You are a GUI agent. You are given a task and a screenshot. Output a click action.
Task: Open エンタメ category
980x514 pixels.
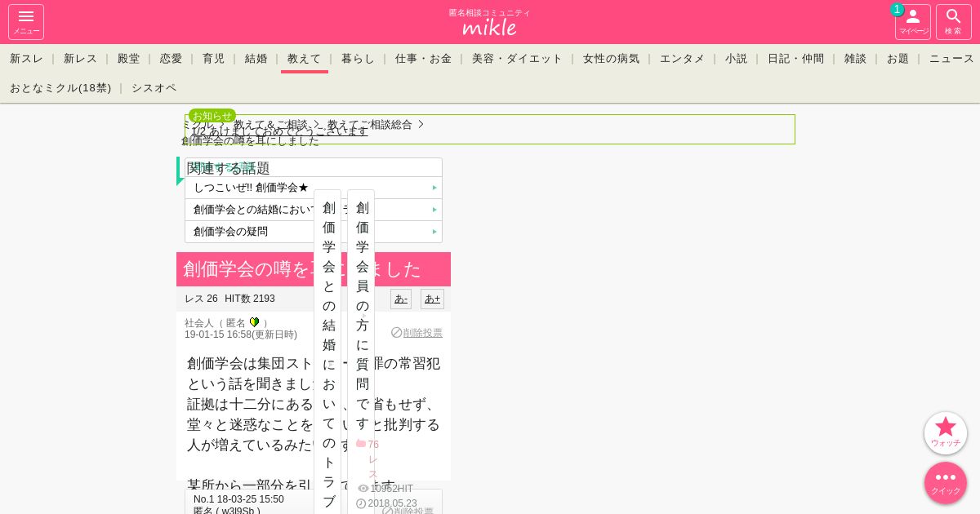(x=683, y=59)
